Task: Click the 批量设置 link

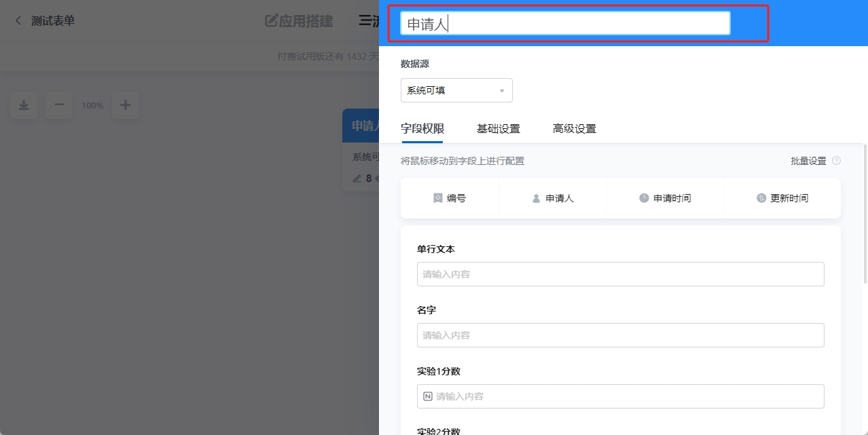Action: pos(810,160)
